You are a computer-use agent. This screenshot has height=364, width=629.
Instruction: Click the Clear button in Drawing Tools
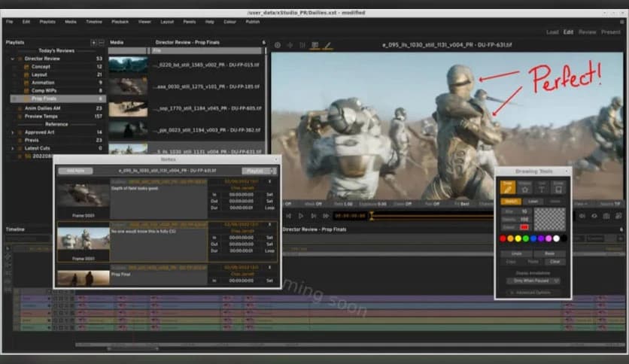[555, 262]
